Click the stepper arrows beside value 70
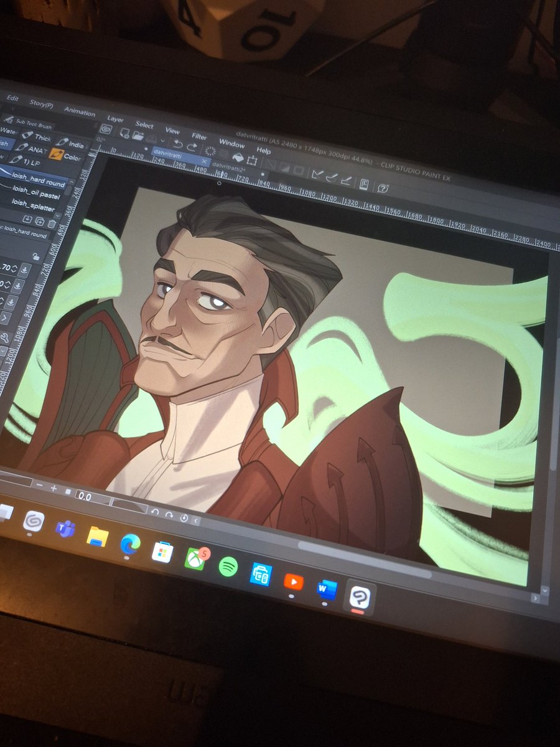 14,268
